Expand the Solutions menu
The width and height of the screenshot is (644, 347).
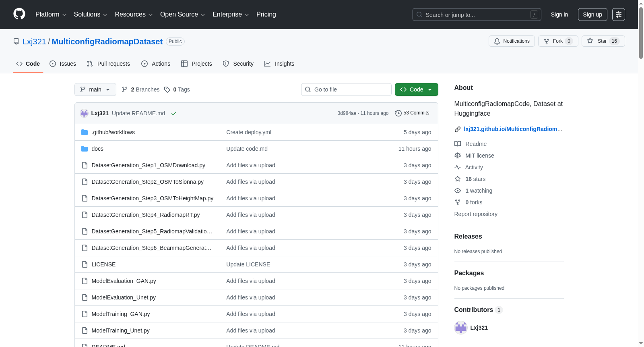coord(91,15)
